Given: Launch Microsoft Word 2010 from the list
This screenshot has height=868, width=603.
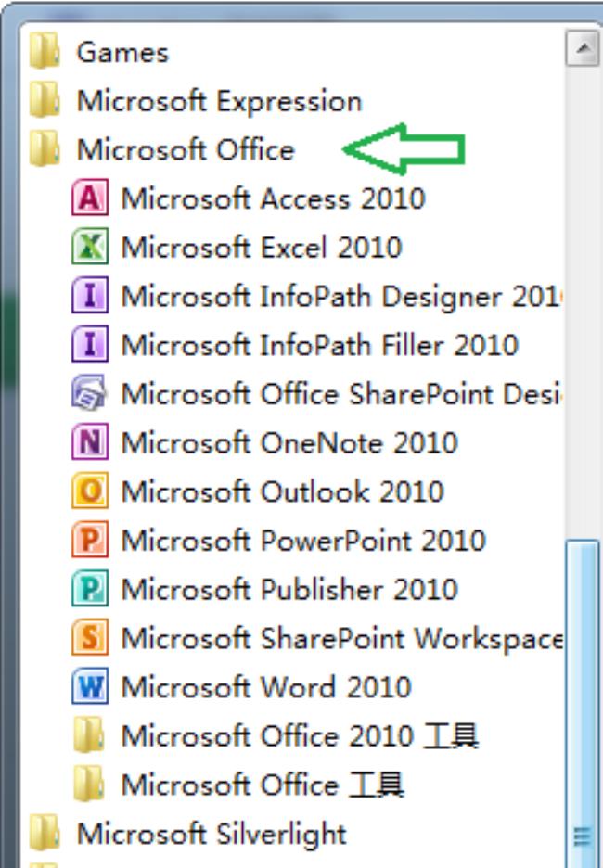Looking at the screenshot, I should pyautogui.click(x=265, y=687).
